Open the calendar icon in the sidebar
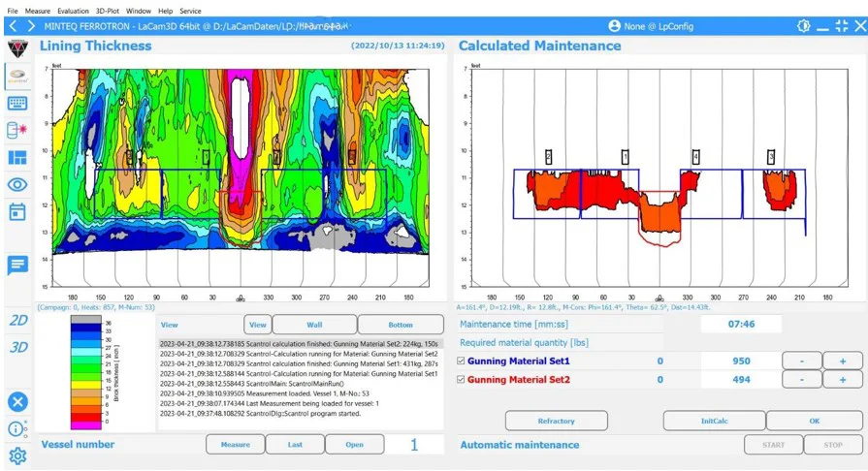 pyautogui.click(x=17, y=211)
